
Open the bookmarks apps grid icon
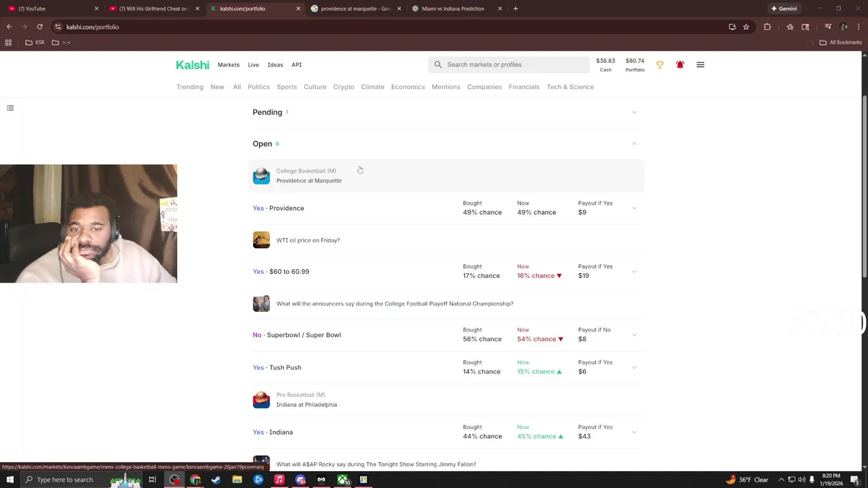pyautogui.click(x=8, y=42)
